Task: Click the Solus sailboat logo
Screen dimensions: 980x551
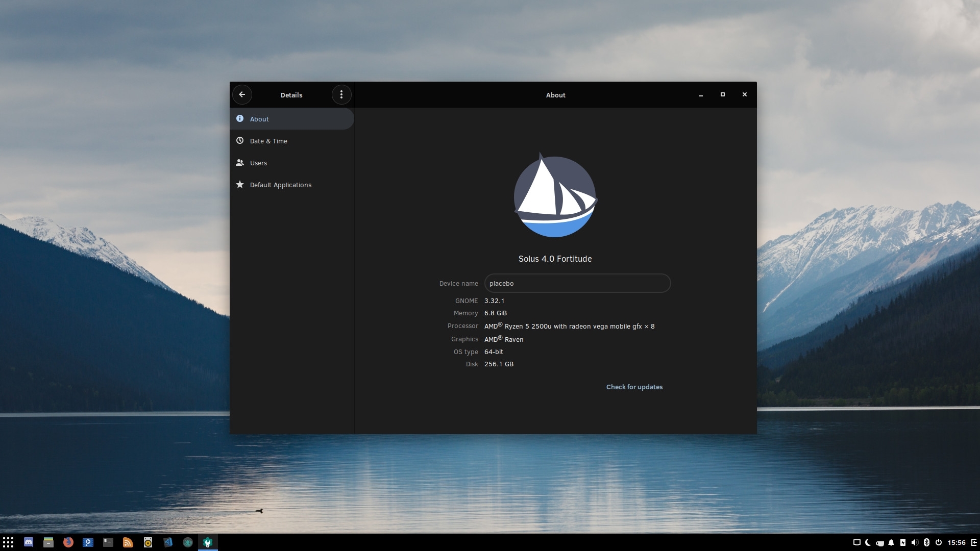Action: pyautogui.click(x=555, y=195)
